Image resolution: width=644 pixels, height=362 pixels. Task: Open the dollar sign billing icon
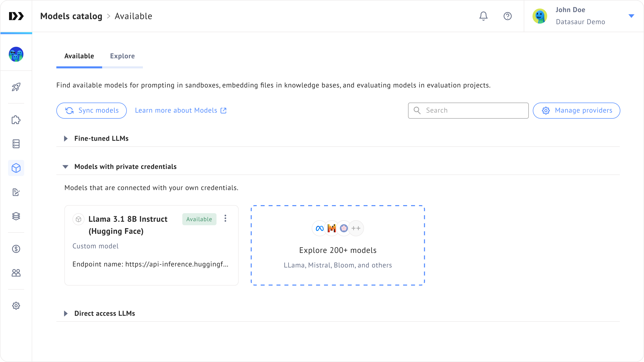coord(16,249)
